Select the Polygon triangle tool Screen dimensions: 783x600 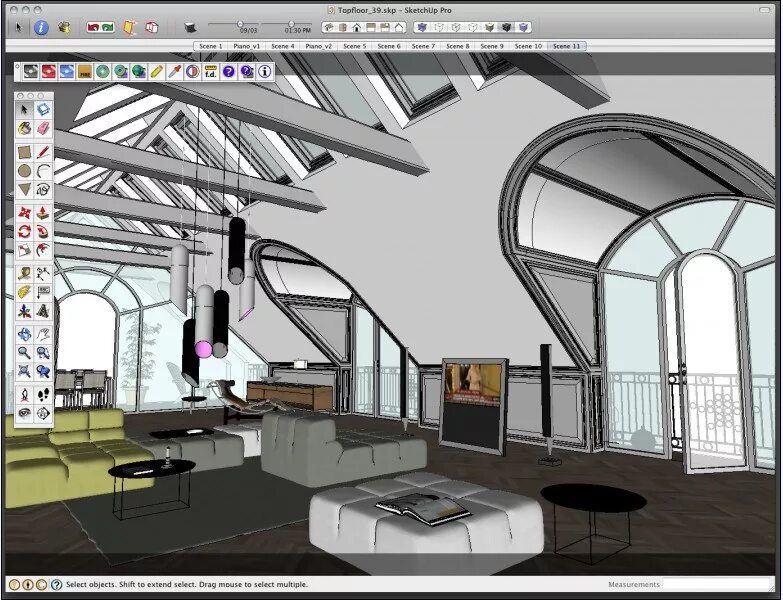[24, 190]
